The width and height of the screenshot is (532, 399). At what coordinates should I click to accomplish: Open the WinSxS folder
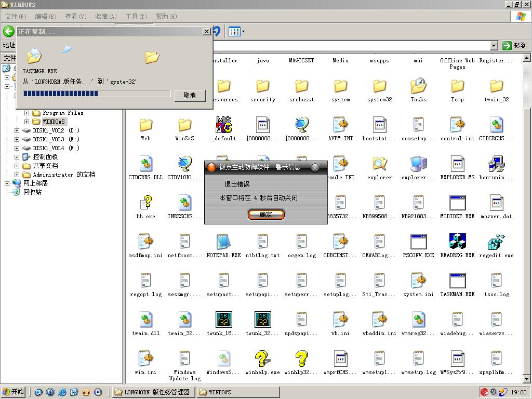184,125
